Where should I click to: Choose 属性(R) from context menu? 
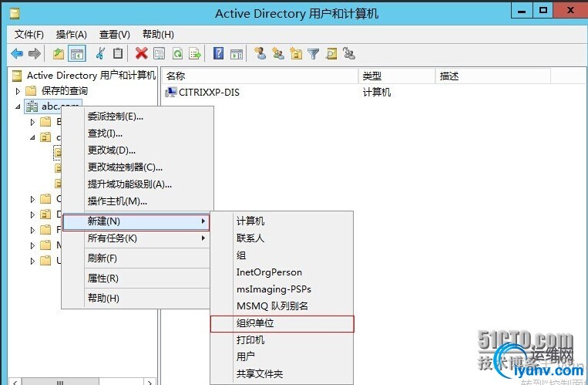tap(136, 279)
